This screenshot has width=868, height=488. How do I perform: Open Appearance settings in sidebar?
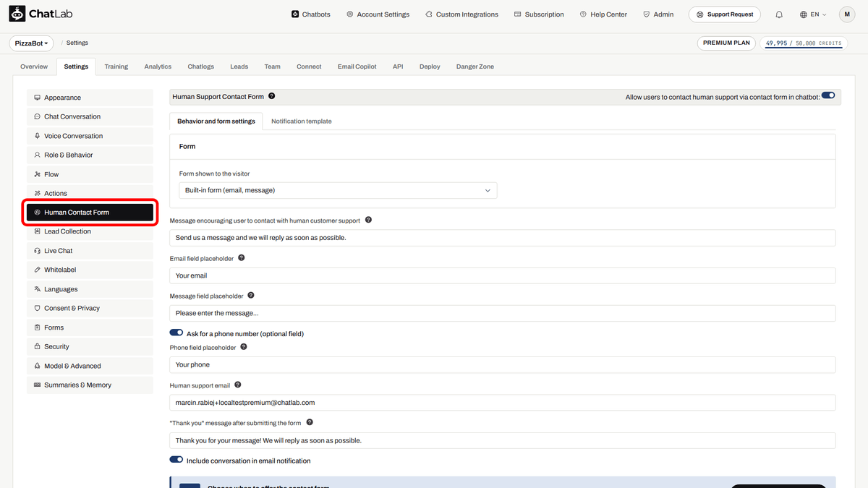click(90, 98)
